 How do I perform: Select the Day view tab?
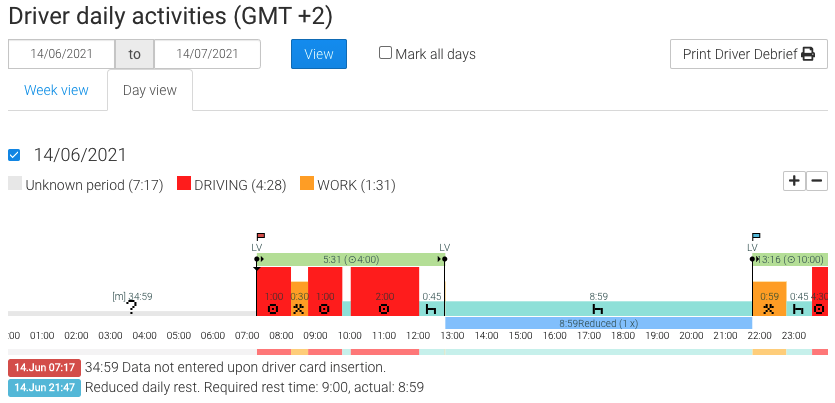click(x=150, y=90)
